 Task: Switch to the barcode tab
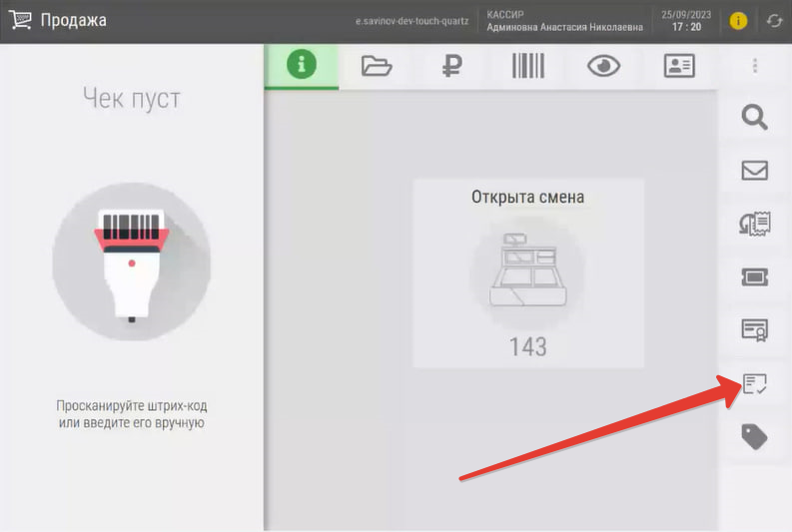click(527, 66)
